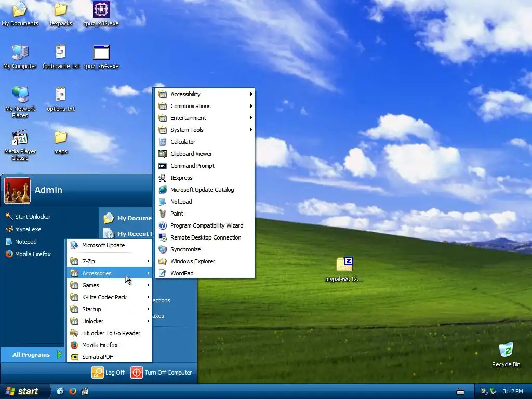532x399 pixels.
Task: Launch Firefox from quick launch bar
Action: (73, 391)
